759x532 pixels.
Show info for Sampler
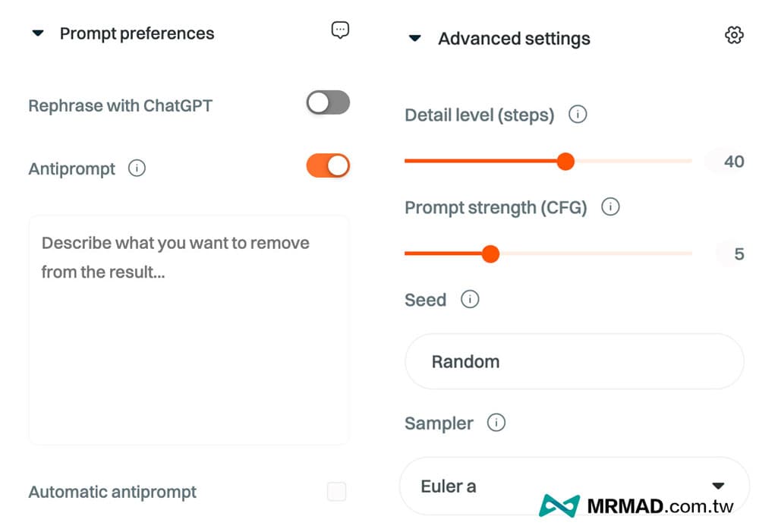(x=496, y=423)
